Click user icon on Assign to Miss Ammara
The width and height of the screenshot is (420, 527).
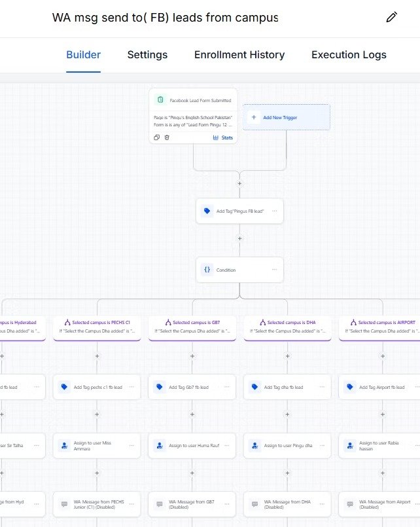65,445
